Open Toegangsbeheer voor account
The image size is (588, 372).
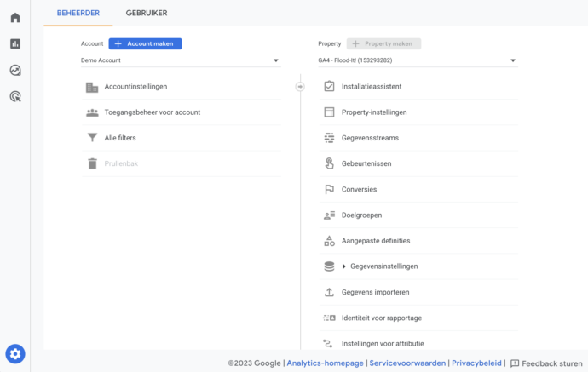[152, 112]
